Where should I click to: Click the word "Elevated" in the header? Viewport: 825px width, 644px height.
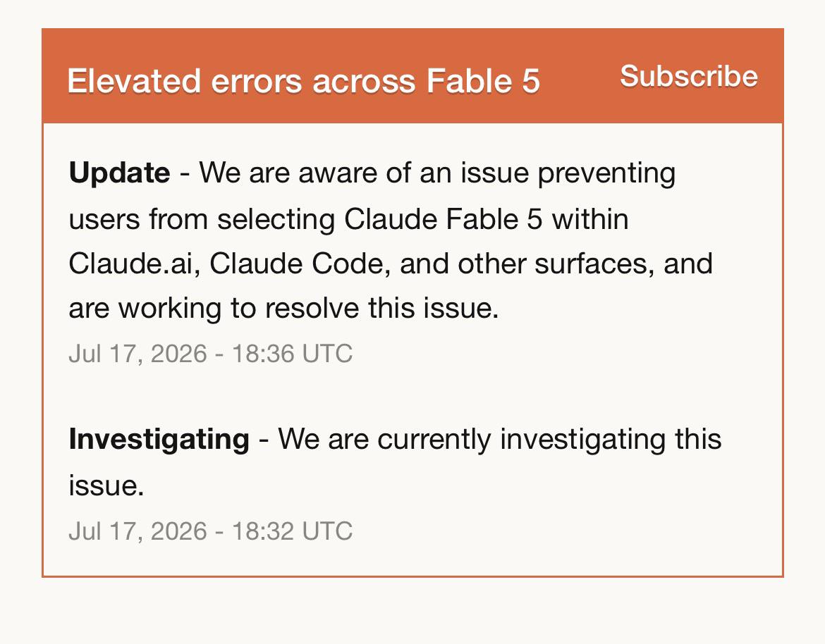[134, 81]
